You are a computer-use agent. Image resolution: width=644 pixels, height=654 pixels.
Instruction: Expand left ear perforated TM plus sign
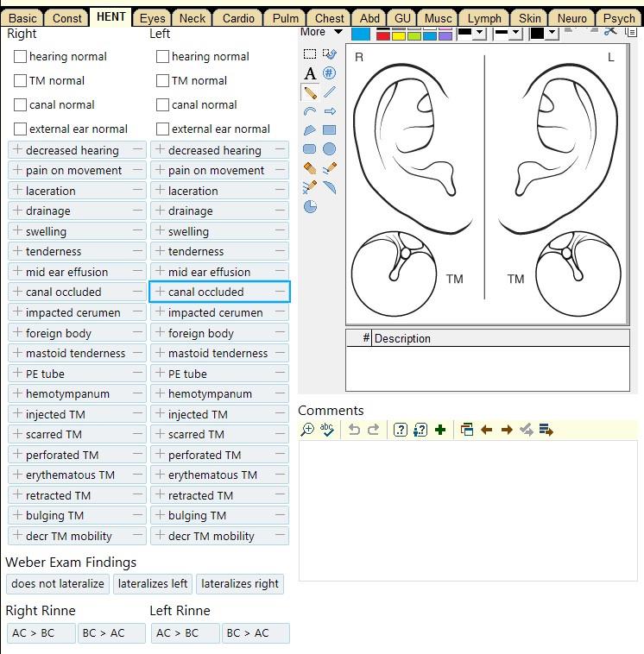coord(160,455)
